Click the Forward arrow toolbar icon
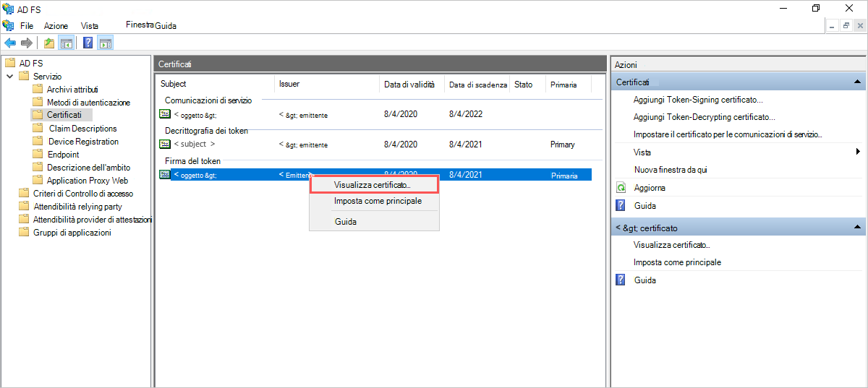The width and height of the screenshot is (868, 388). pyautogui.click(x=27, y=43)
